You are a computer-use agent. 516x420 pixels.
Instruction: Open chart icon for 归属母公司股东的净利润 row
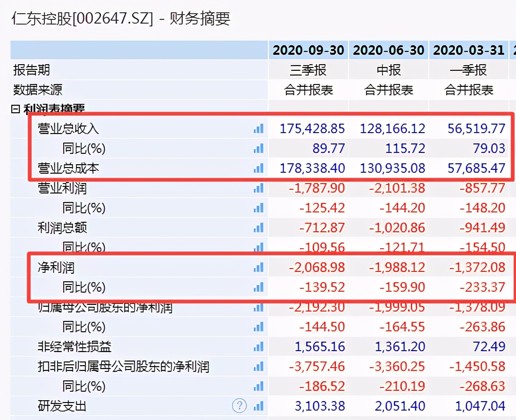pos(258,307)
